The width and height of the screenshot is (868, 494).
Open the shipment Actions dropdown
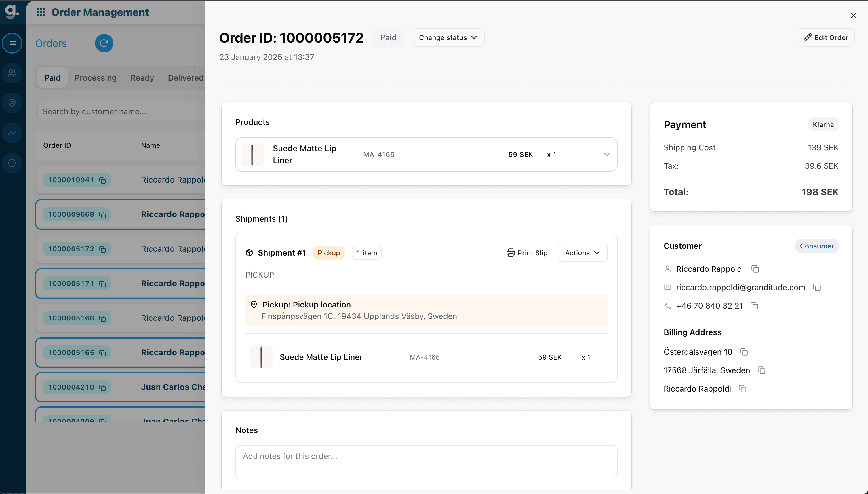coord(583,253)
